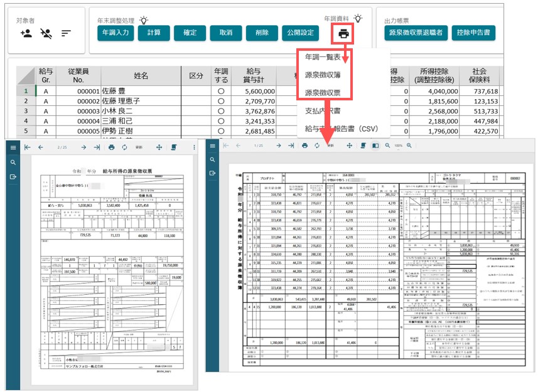Click the 控除申告書 output button
The height and width of the screenshot is (392, 538).
tap(473, 33)
